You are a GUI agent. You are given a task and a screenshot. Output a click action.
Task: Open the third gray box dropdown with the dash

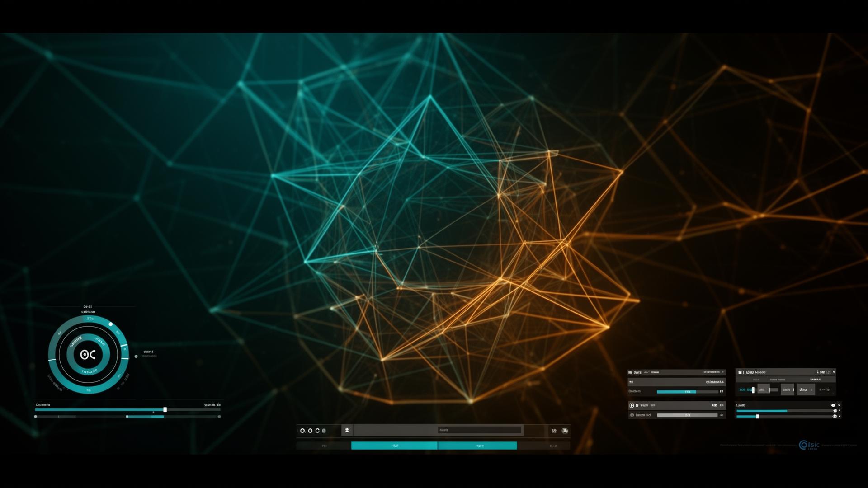806,389
